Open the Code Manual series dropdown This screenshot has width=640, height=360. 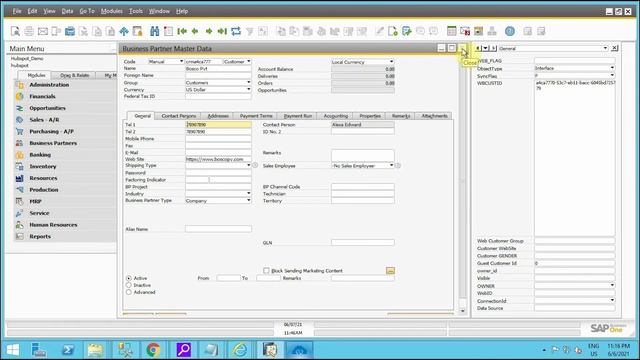(x=181, y=61)
